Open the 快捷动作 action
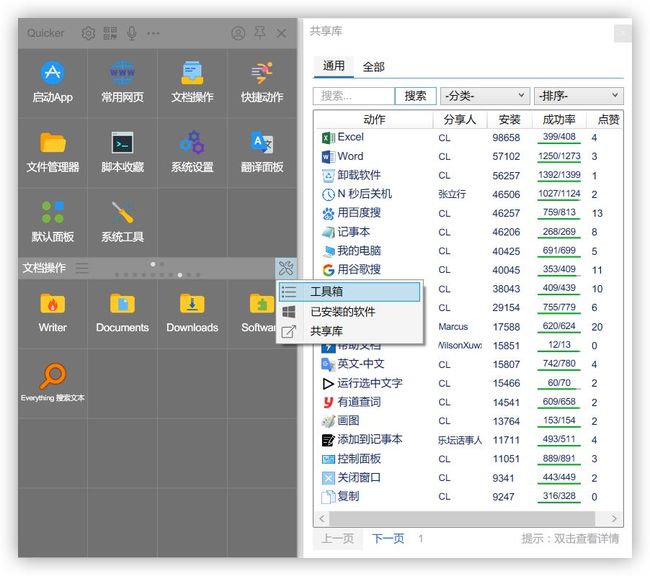This screenshot has height=576, width=650. tap(262, 82)
